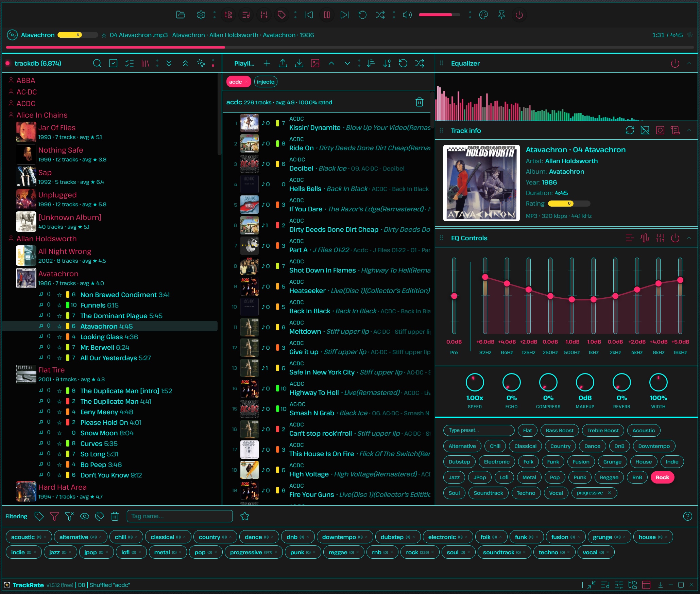Refresh Track info with sync icon
The width and height of the screenshot is (700, 594).
tap(630, 130)
